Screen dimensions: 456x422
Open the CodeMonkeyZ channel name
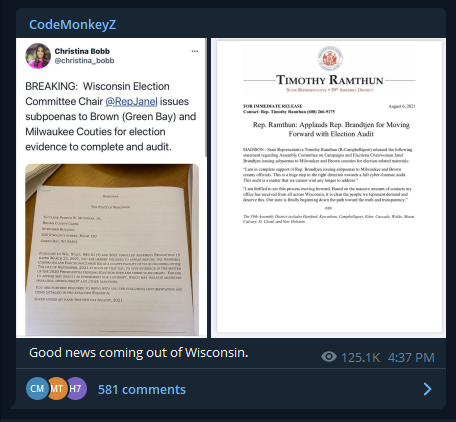(72, 25)
